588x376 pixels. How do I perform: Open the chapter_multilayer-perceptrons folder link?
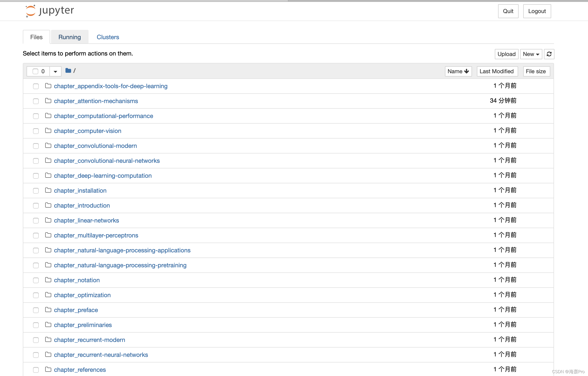click(96, 235)
